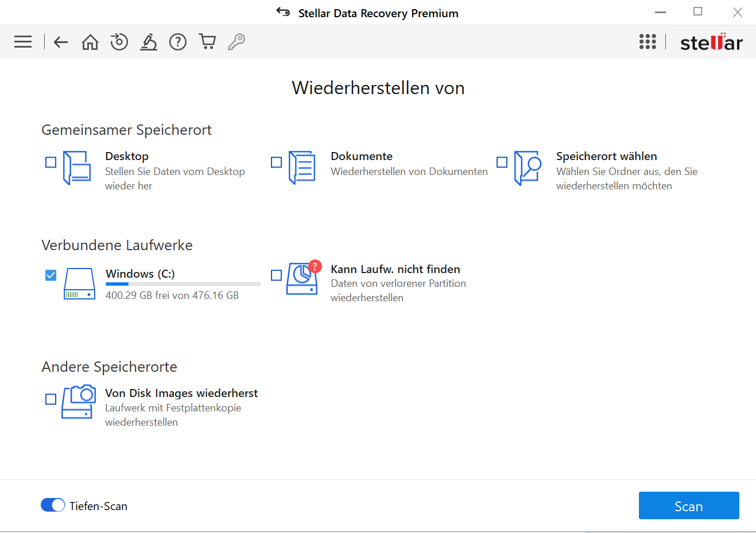Go to the home screen icon
Viewport: 756px width, 533px height.
pyautogui.click(x=90, y=42)
